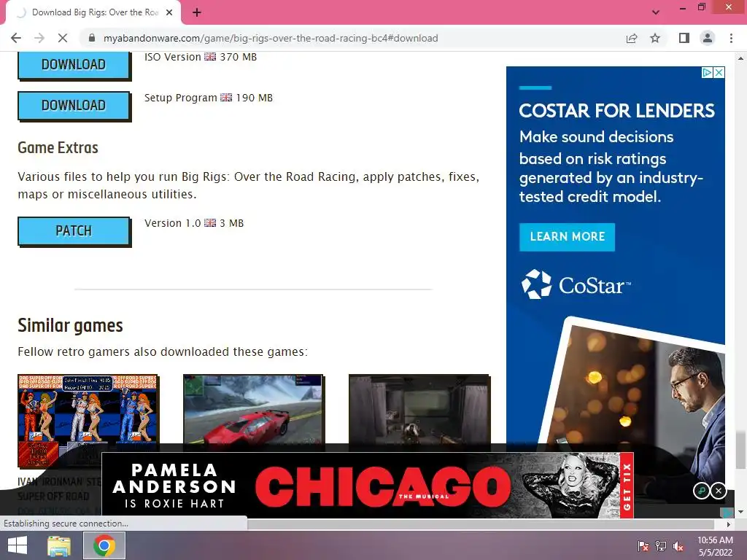Click the round green icon beside banner close

point(701,490)
